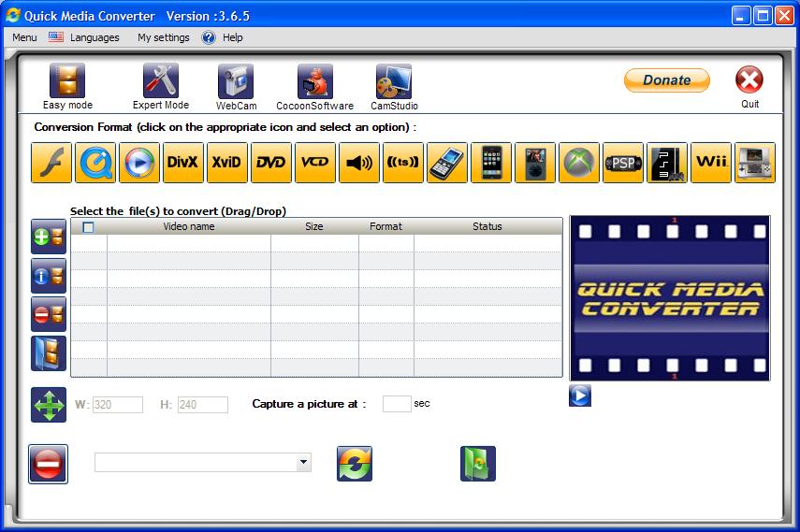This screenshot has height=532, width=800.
Task: Start conversion with green refresh arrows icon
Action: click(355, 464)
